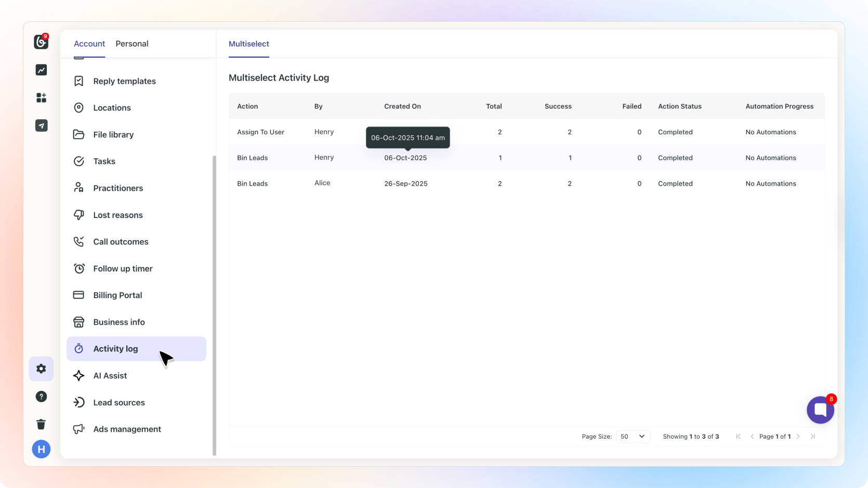Click 'Bin Leads' in Alice's row

tap(253, 184)
